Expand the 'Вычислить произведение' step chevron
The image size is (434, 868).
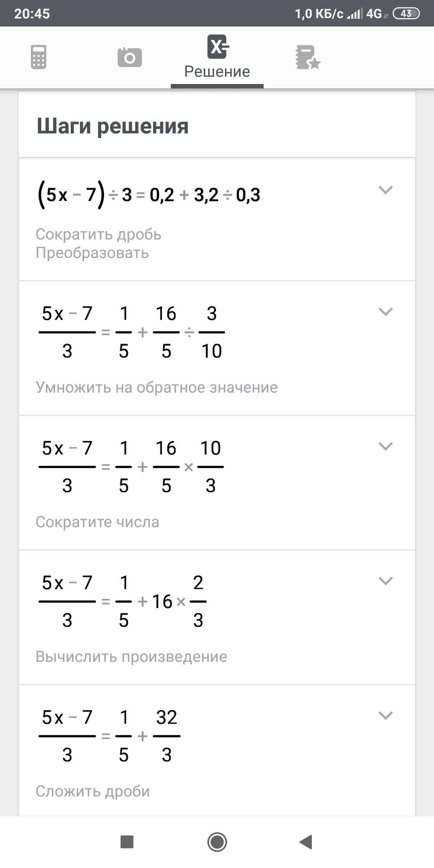385,581
